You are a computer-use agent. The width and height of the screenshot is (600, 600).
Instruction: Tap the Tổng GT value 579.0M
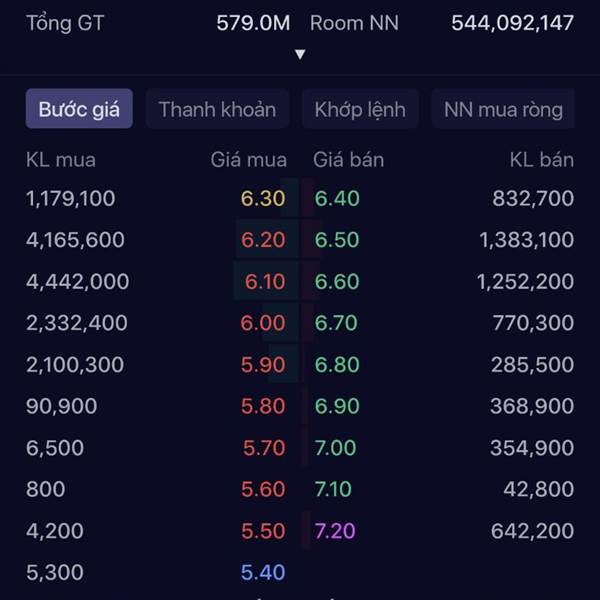point(253,23)
